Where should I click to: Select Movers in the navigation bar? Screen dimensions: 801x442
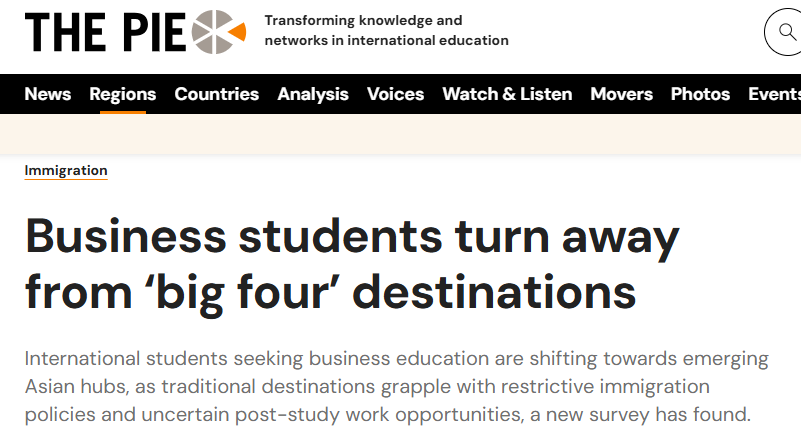(621, 94)
